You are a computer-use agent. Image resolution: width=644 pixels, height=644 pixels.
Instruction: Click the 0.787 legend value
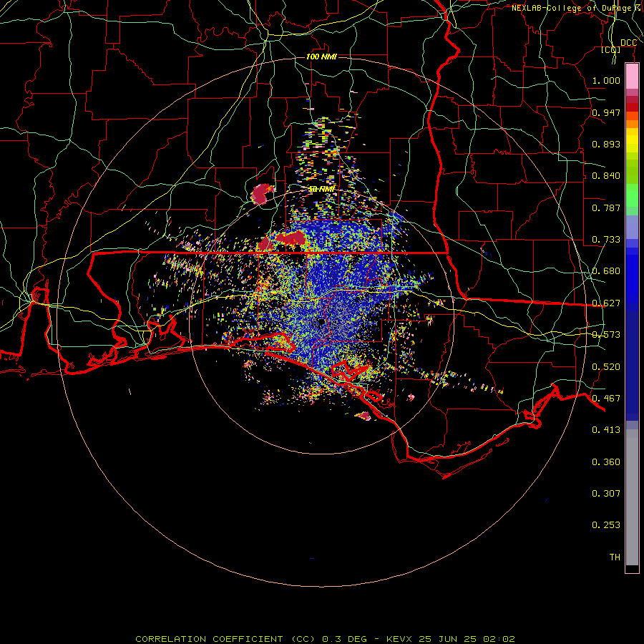[606, 208]
